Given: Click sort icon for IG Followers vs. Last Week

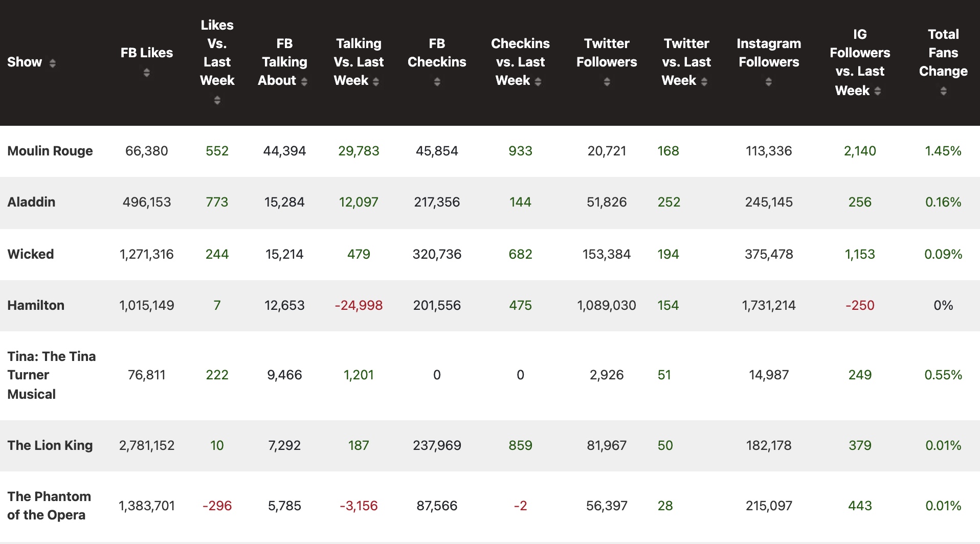Looking at the screenshot, I should pos(878,91).
